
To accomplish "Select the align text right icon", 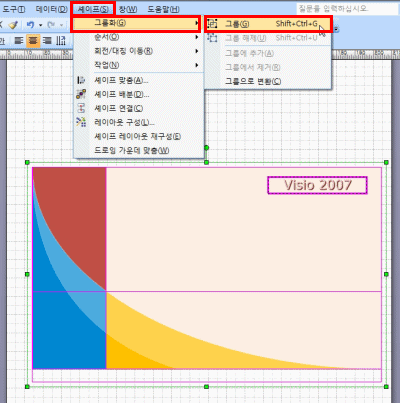I will (x=47, y=41).
